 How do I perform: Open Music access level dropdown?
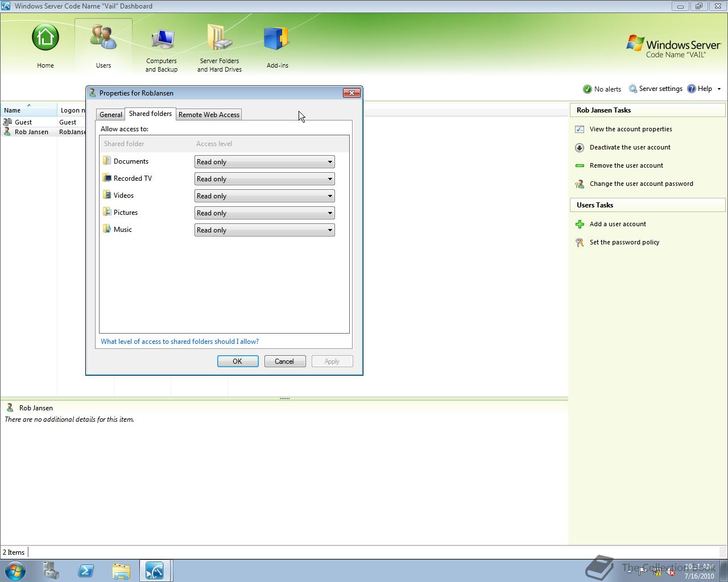(x=264, y=230)
